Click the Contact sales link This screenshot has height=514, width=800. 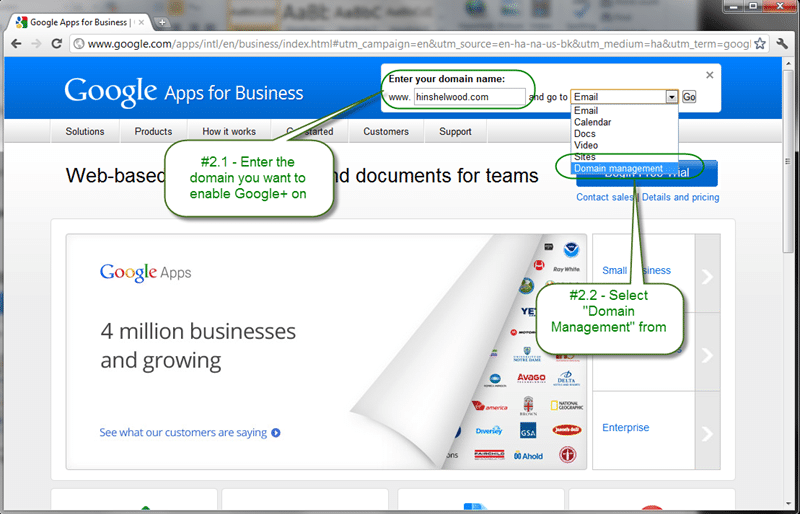[605, 197]
